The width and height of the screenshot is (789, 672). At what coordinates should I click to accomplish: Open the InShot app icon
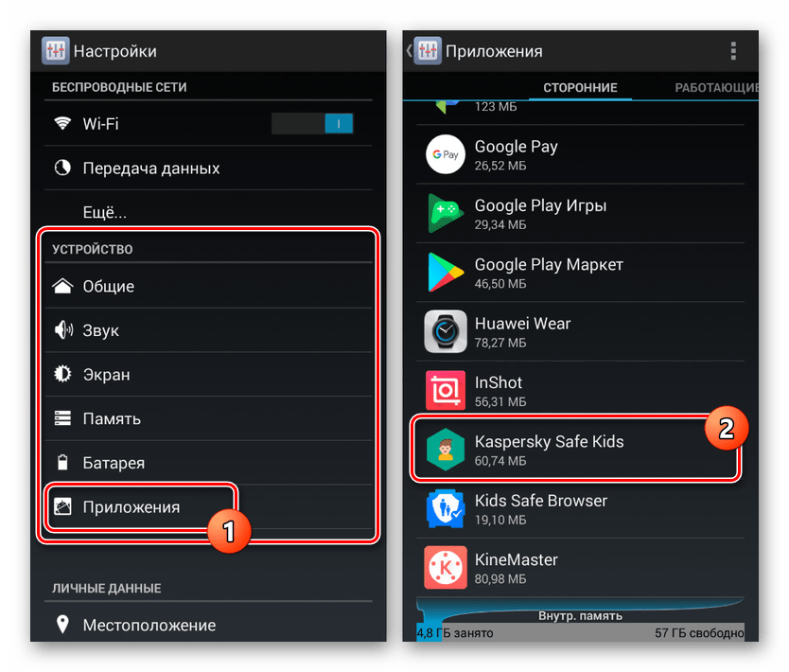446,390
